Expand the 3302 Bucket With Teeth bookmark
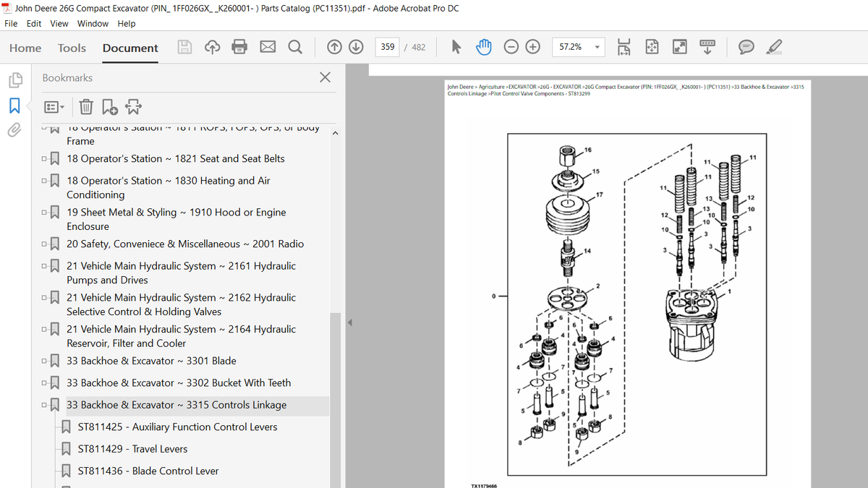This screenshot has height=488, width=868. coord(45,383)
